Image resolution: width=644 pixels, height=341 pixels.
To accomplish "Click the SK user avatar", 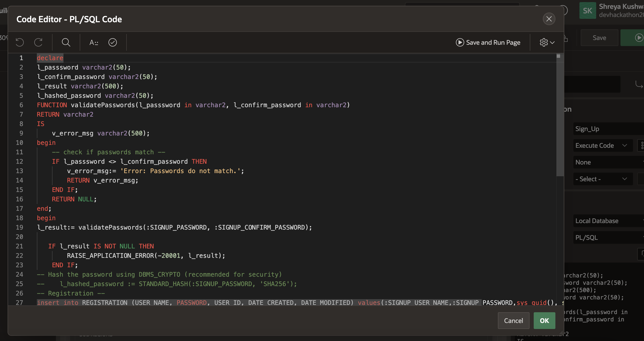I will click(x=588, y=11).
